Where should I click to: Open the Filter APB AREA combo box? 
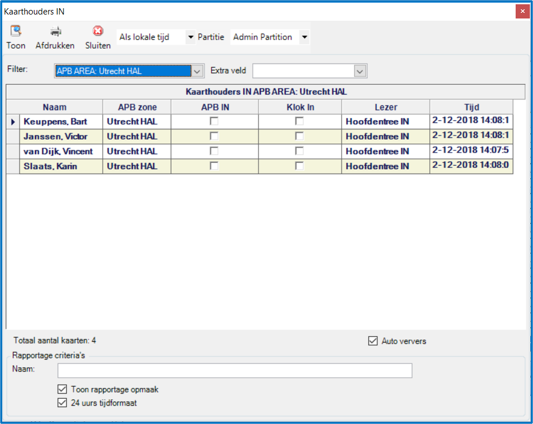pyautogui.click(x=129, y=71)
